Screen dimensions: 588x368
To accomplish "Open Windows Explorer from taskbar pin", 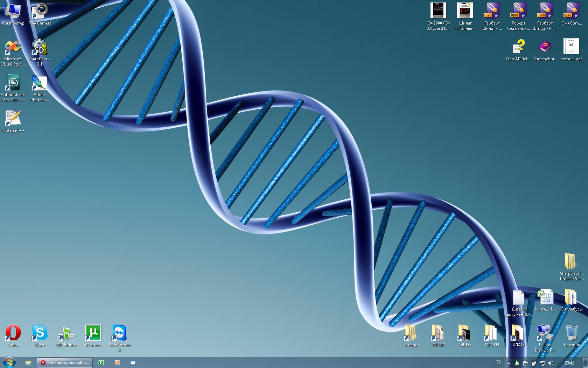I will [28, 363].
